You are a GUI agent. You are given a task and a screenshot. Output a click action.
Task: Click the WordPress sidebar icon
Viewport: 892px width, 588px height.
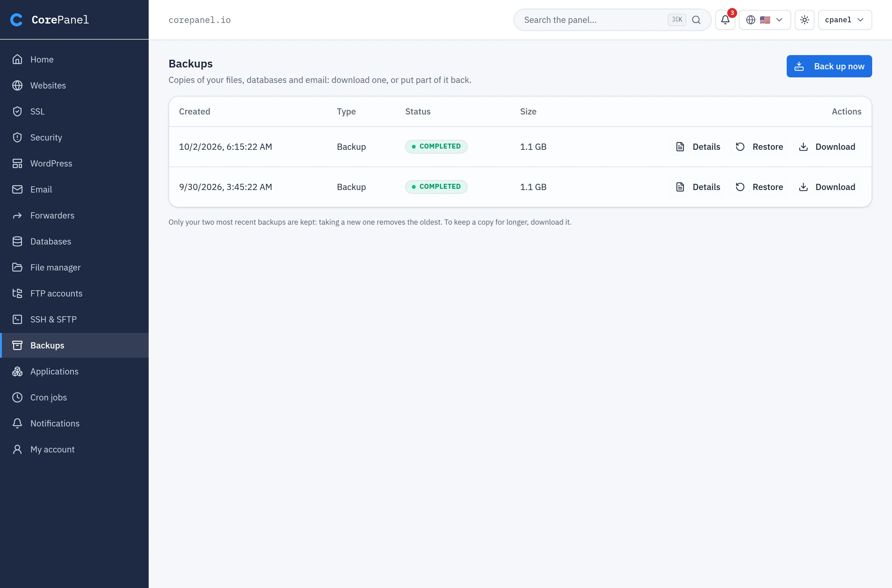(x=17, y=163)
